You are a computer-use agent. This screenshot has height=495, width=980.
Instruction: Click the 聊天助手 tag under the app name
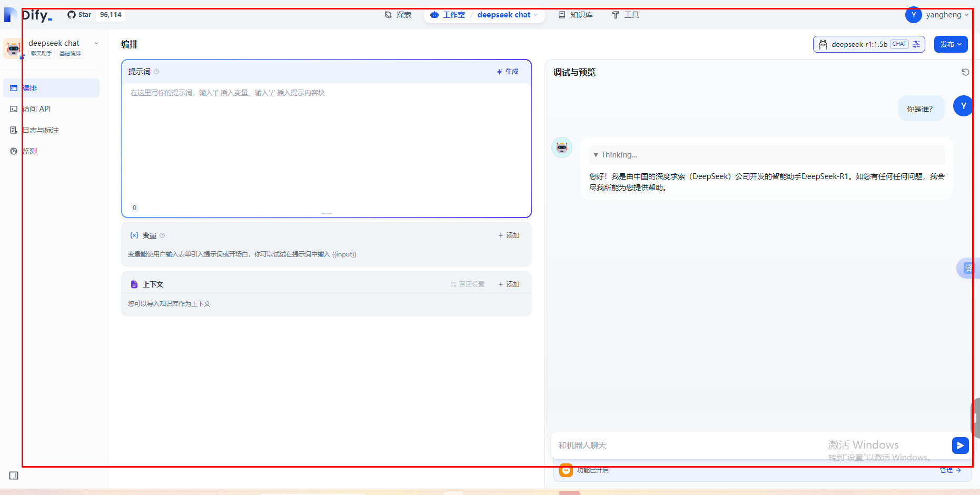click(x=42, y=54)
